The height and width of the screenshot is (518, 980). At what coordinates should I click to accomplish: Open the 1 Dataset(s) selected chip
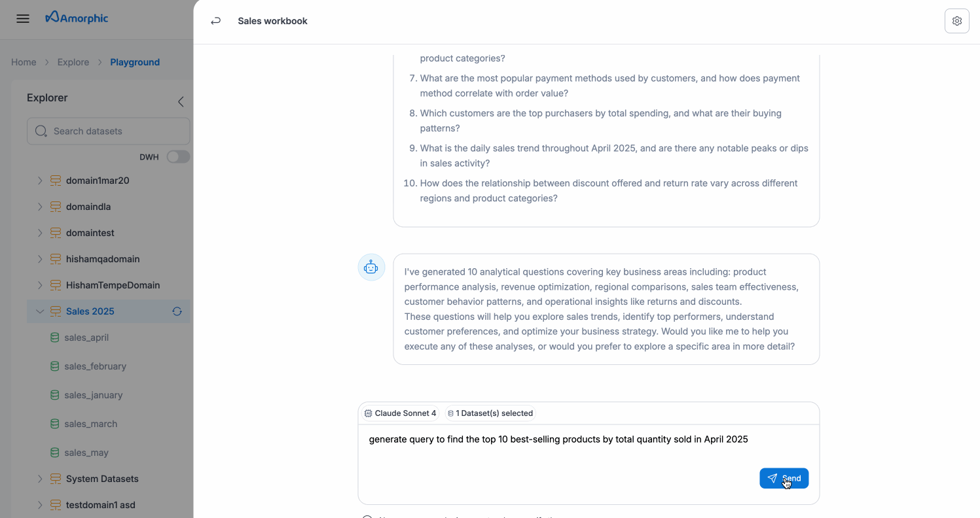[490, 413]
